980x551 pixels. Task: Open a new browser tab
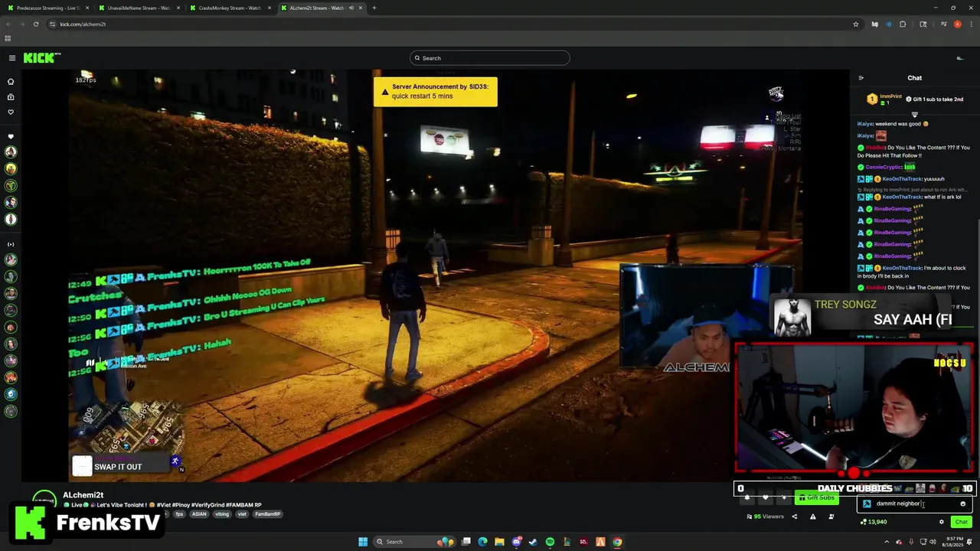[x=374, y=8]
